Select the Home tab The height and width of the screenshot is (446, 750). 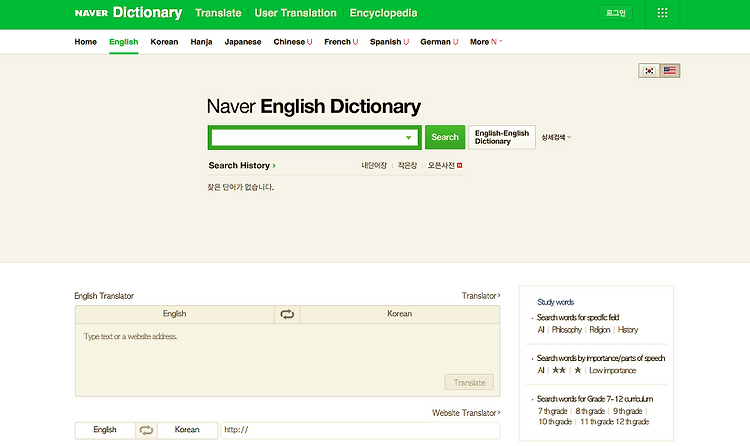pyautogui.click(x=86, y=42)
